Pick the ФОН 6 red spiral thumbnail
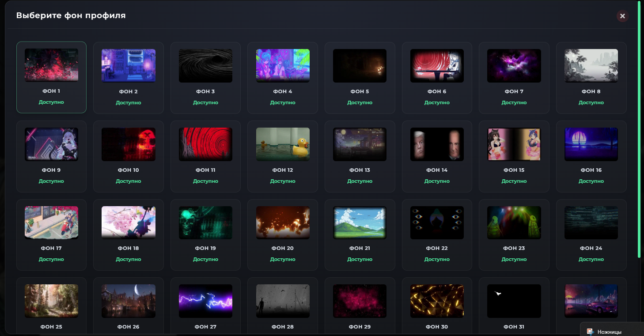 coord(437,65)
